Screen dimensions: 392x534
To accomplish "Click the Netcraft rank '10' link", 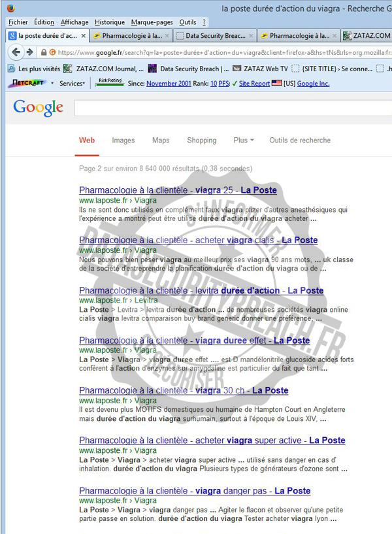I will tap(214, 84).
